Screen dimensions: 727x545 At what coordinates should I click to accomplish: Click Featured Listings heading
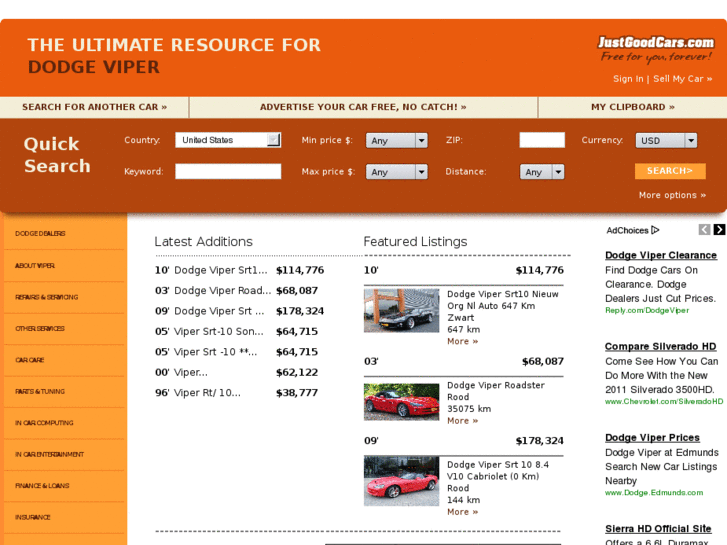[415, 242]
